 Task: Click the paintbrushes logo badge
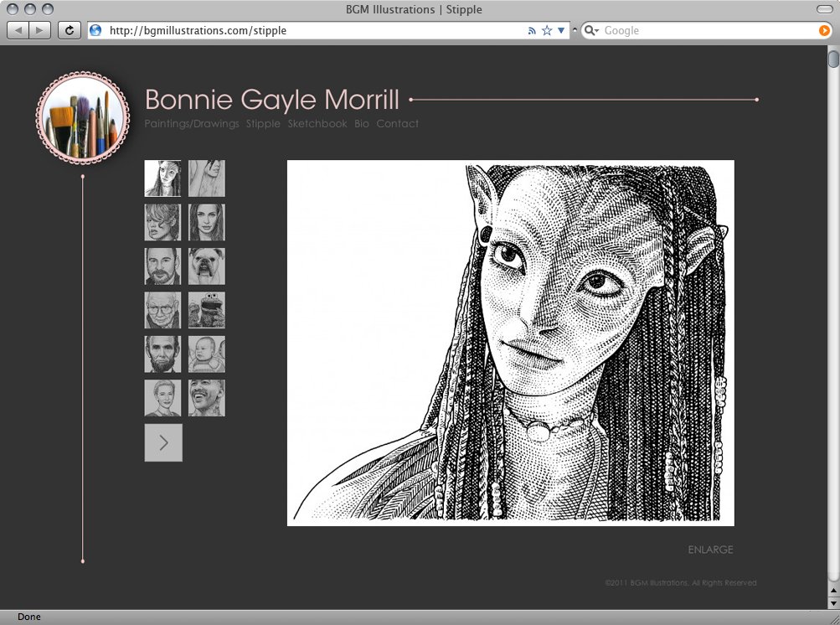(x=83, y=117)
